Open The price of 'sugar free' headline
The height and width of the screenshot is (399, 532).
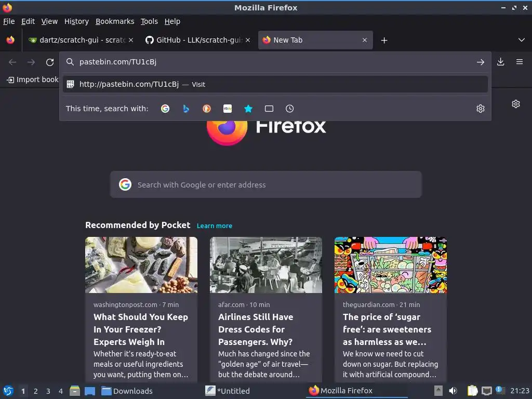coord(387,329)
